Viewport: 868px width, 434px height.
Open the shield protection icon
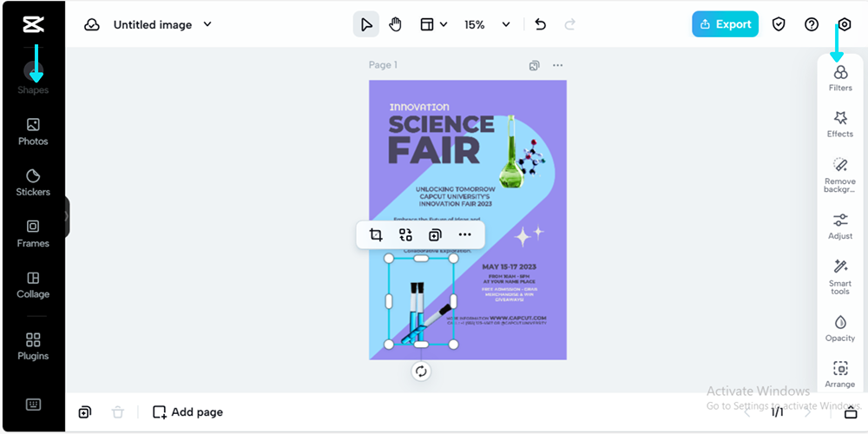point(779,24)
